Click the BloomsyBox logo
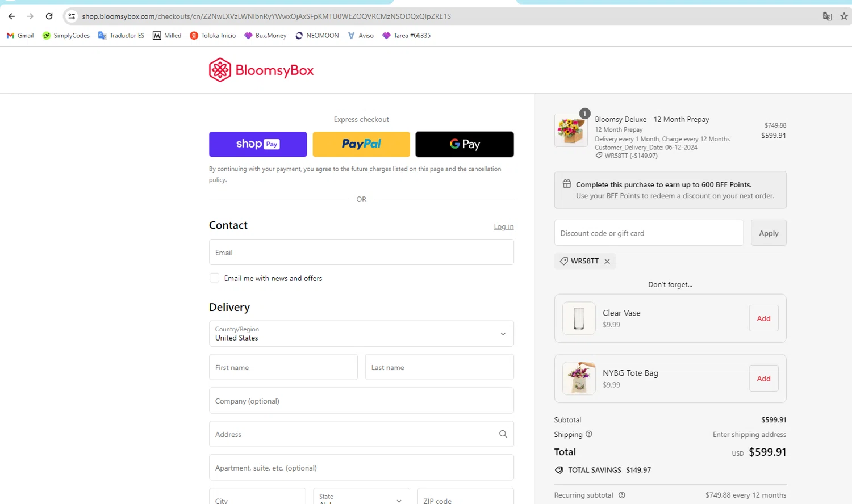This screenshot has height=504, width=852. [x=261, y=70]
